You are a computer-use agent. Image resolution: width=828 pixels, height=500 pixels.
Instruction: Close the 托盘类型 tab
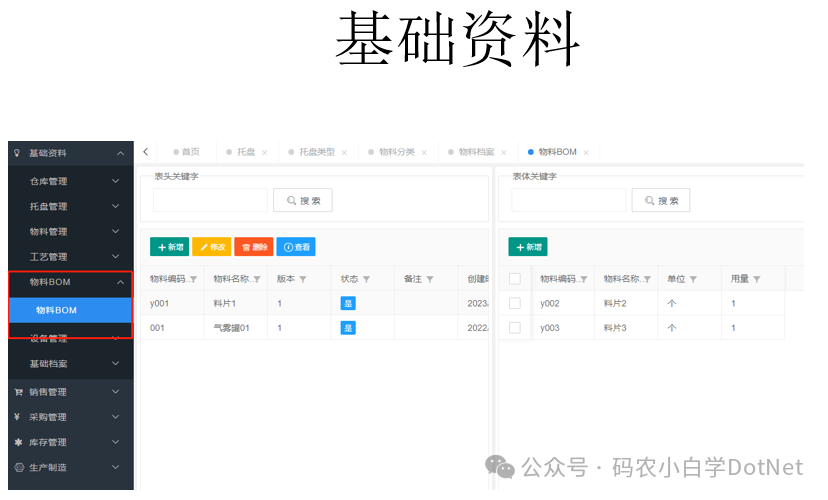pyautogui.click(x=345, y=153)
